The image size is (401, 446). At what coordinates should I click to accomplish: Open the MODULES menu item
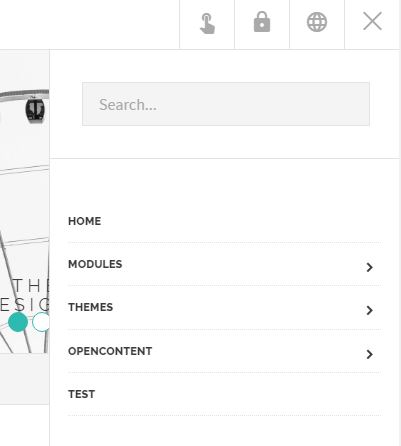point(95,264)
